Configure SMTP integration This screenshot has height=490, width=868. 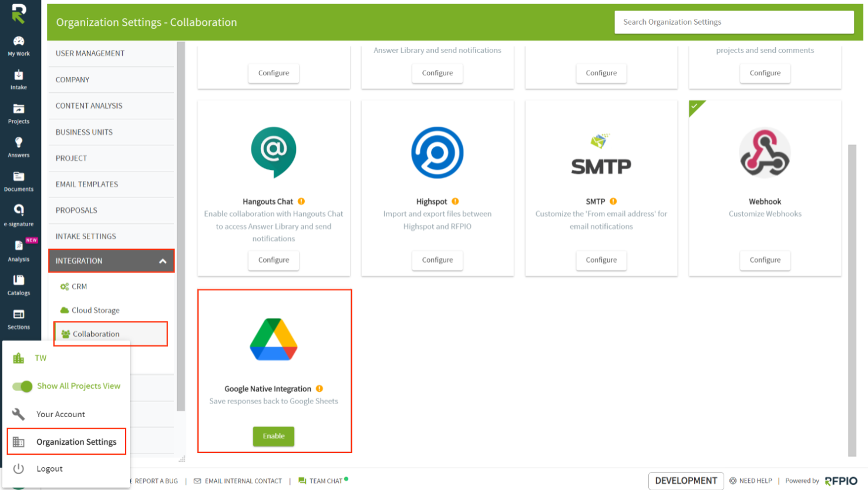coord(601,260)
